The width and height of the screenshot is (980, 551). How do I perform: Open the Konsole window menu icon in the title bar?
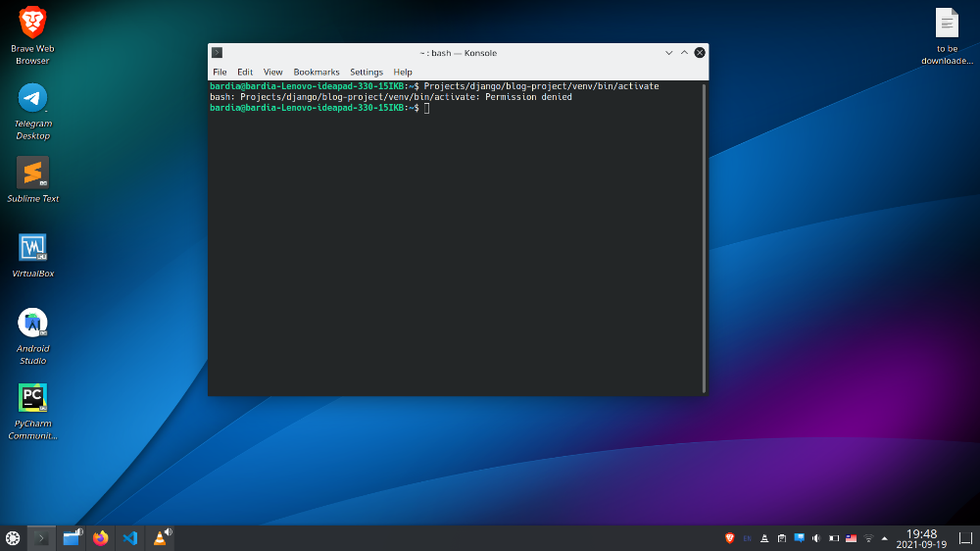217,53
